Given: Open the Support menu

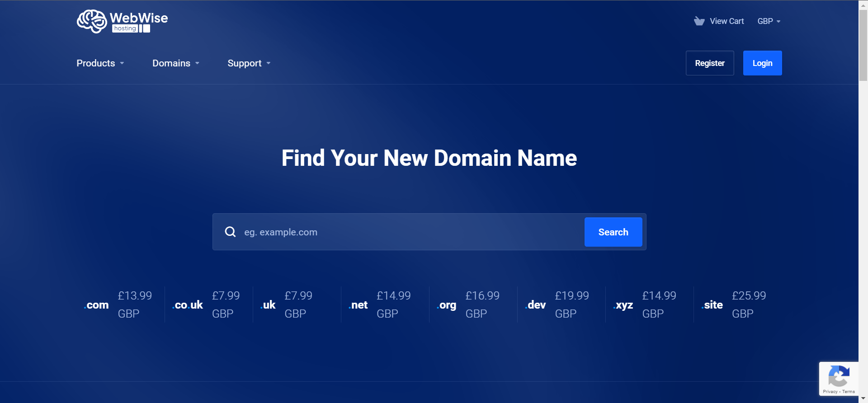Looking at the screenshot, I should pos(249,63).
